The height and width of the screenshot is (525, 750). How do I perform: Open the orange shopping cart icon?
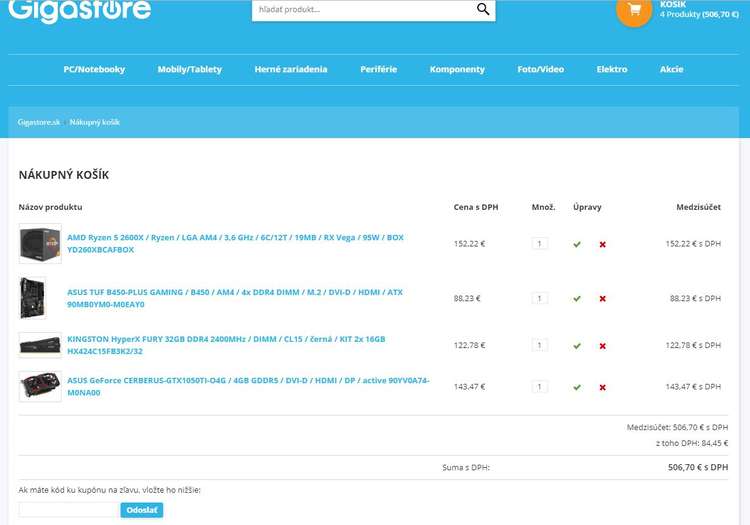coord(634,10)
